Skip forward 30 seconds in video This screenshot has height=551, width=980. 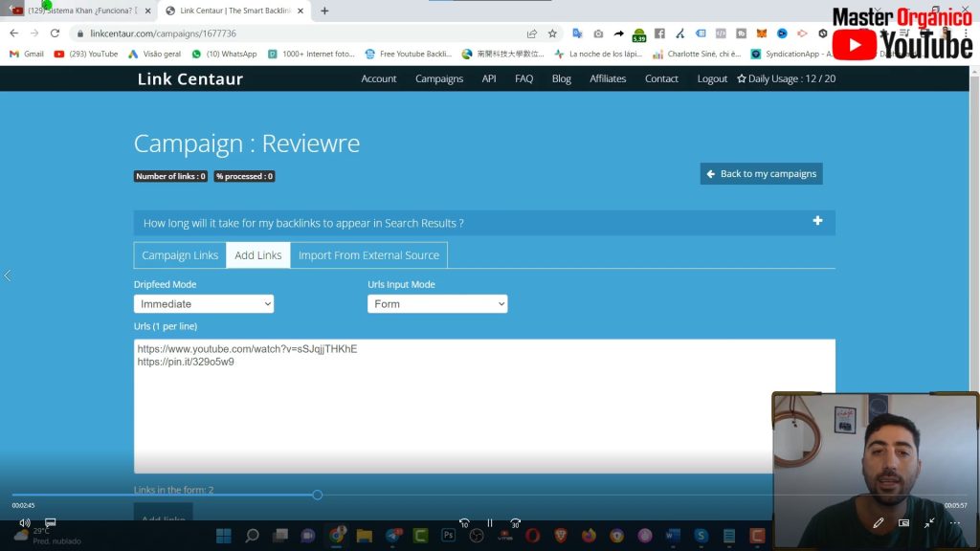tap(515, 523)
